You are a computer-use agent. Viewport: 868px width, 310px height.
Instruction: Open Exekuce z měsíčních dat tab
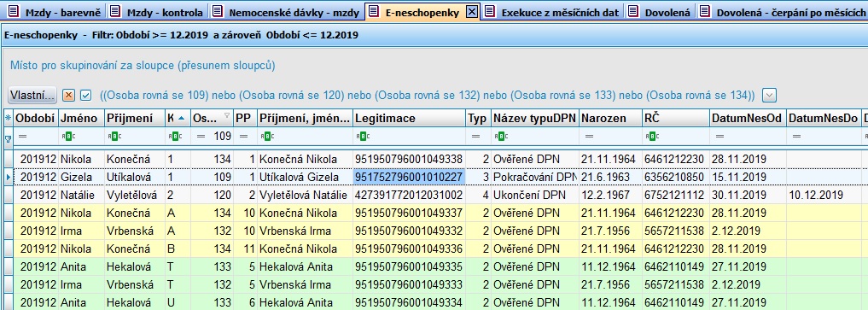click(552, 12)
